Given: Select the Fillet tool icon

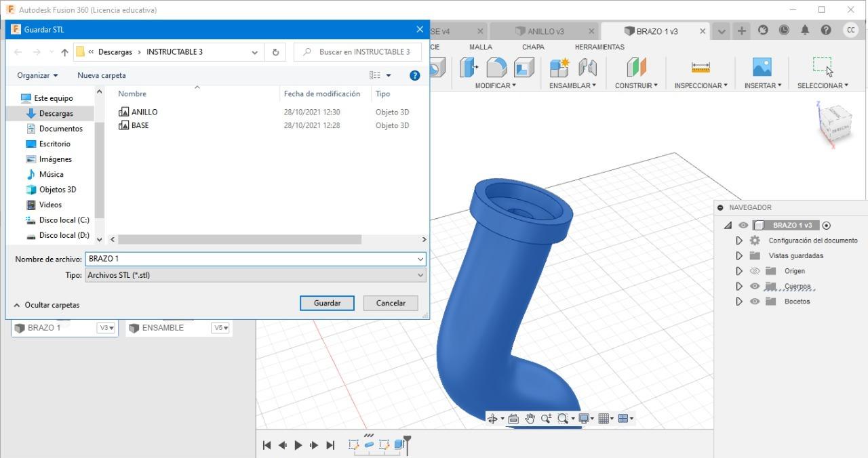Looking at the screenshot, I should pyautogui.click(x=496, y=67).
